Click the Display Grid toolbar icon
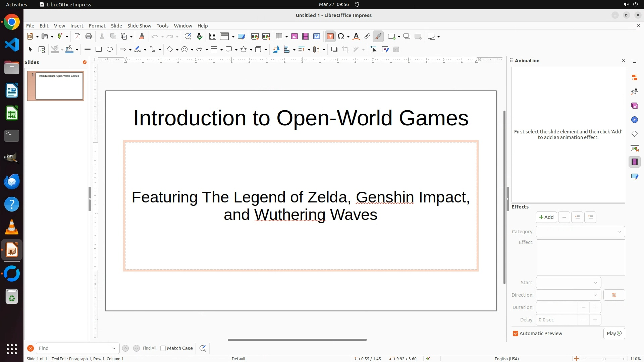The image size is (644, 362). point(212,37)
